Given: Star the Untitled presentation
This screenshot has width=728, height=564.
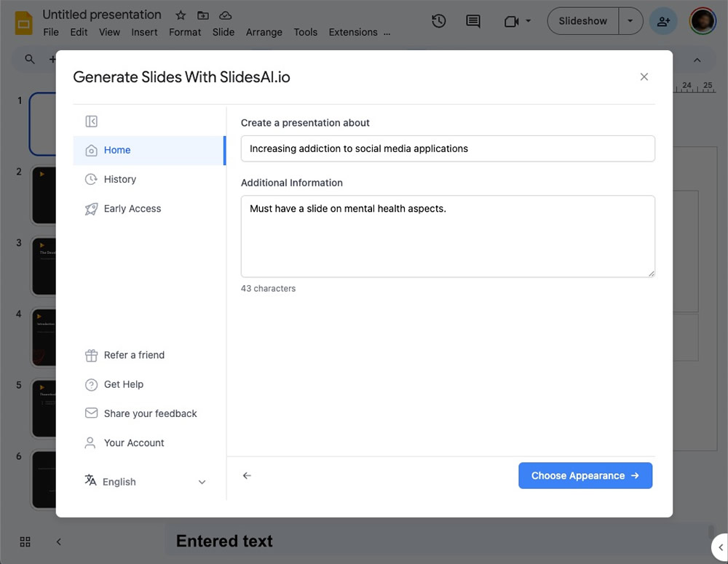Looking at the screenshot, I should [181, 15].
